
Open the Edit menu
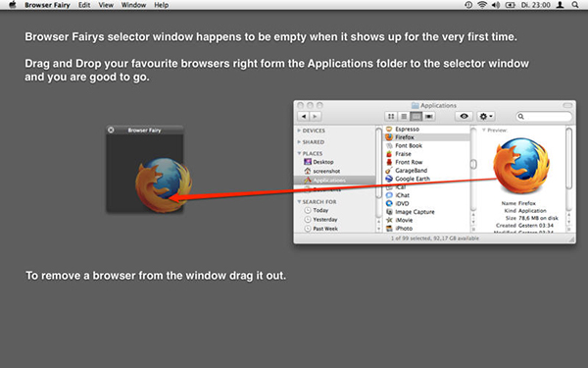click(x=84, y=5)
